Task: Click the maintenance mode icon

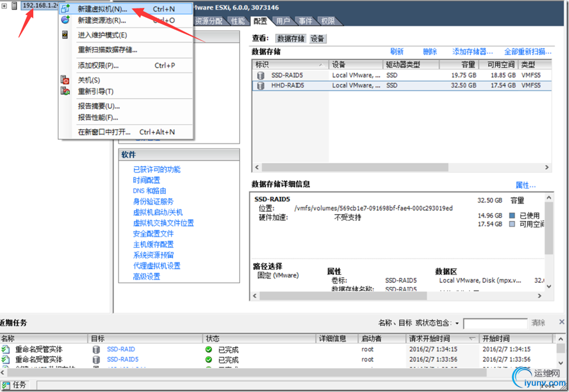Action: pos(65,35)
